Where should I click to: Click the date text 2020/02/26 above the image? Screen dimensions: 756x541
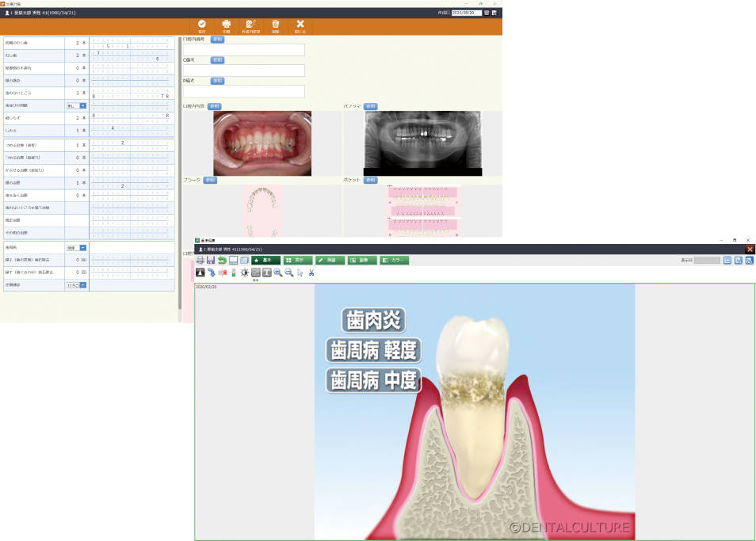point(206,287)
